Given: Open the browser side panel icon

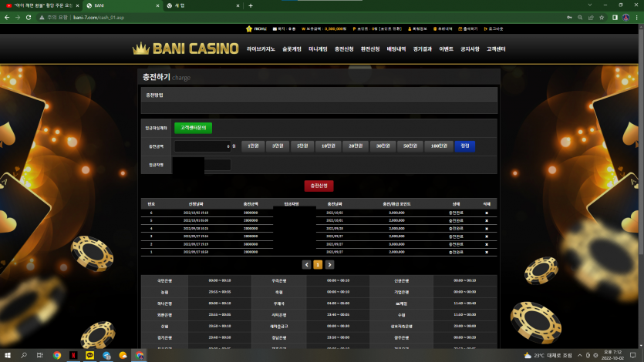Looking at the screenshot, I should pyautogui.click(x=615, y=18).
